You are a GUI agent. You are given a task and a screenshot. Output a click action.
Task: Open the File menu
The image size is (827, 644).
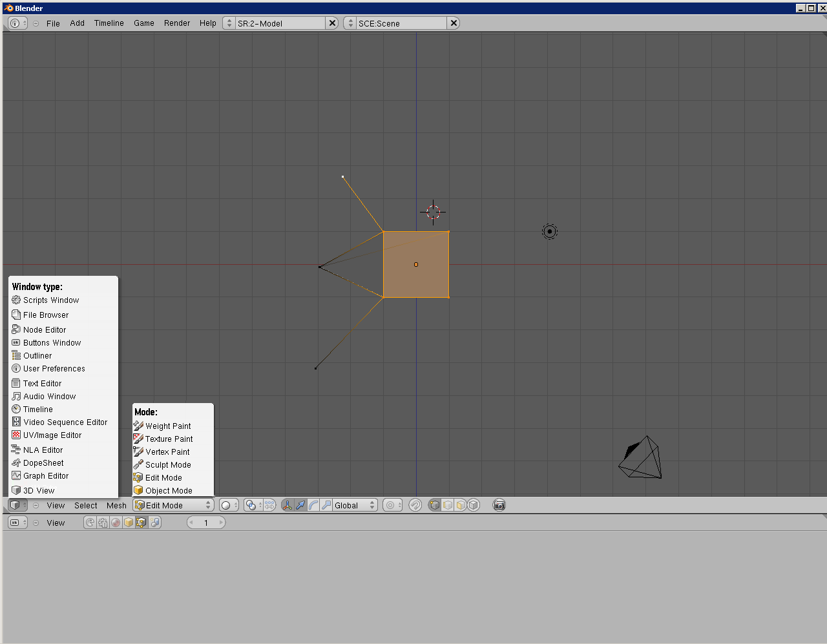coord(53,23)
